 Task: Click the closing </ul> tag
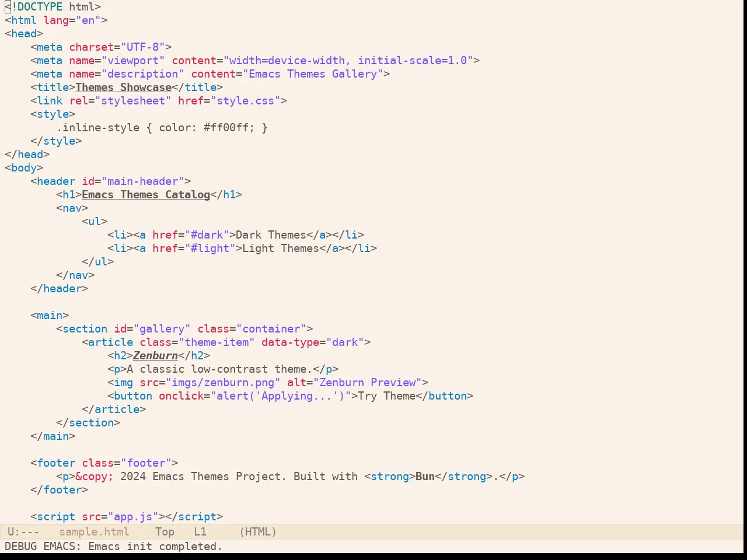98,262
